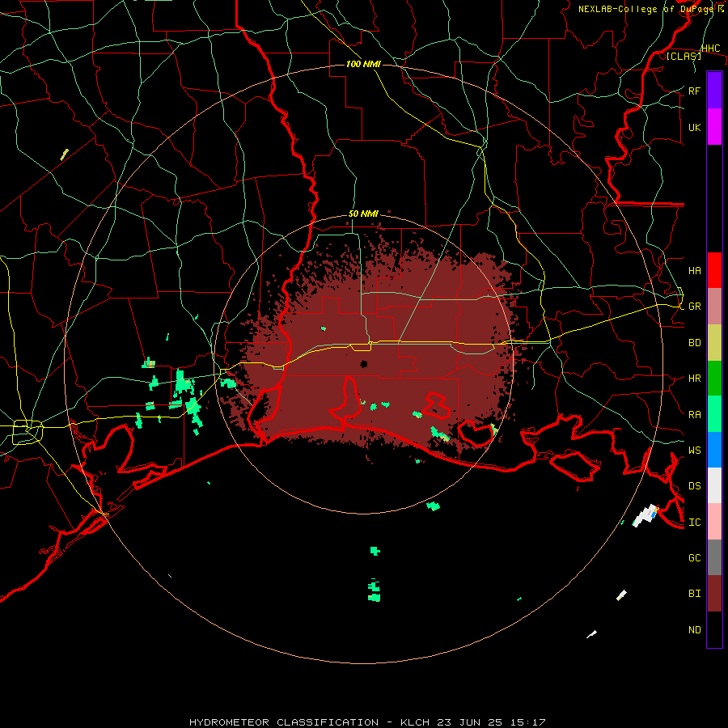This screenshot has height=728, width=728.
Task: Click the DS legend label
Action: 694,485
